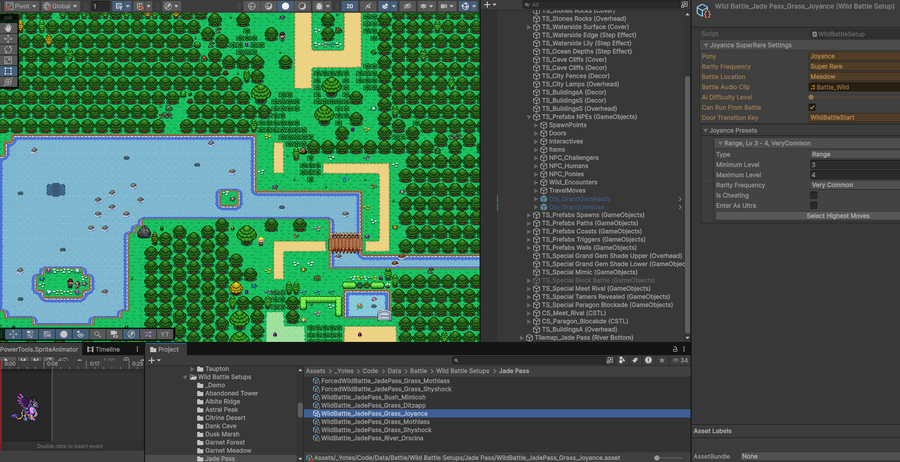The width and height of the screenshot is (900, 462).
Task: Uncheck Can Run From Battle
Action: point(812,107)
